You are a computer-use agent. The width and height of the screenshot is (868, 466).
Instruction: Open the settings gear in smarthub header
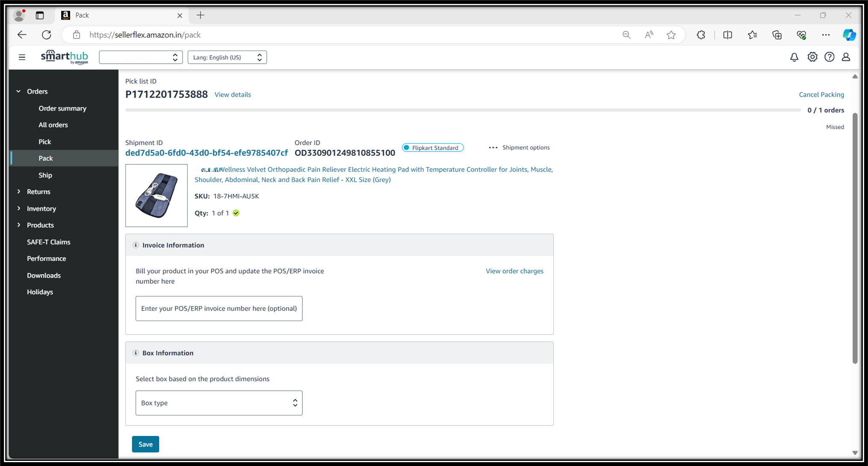coord(812,57)
